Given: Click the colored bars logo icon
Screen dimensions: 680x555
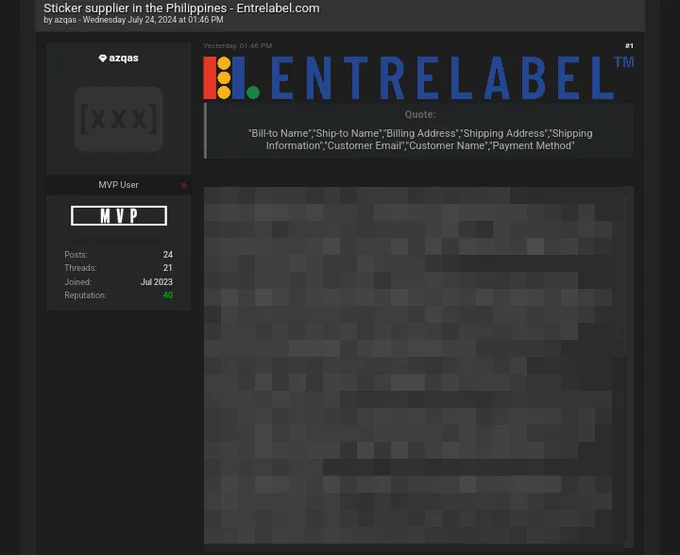Looking at the screenshot, I should coord(231,78).
